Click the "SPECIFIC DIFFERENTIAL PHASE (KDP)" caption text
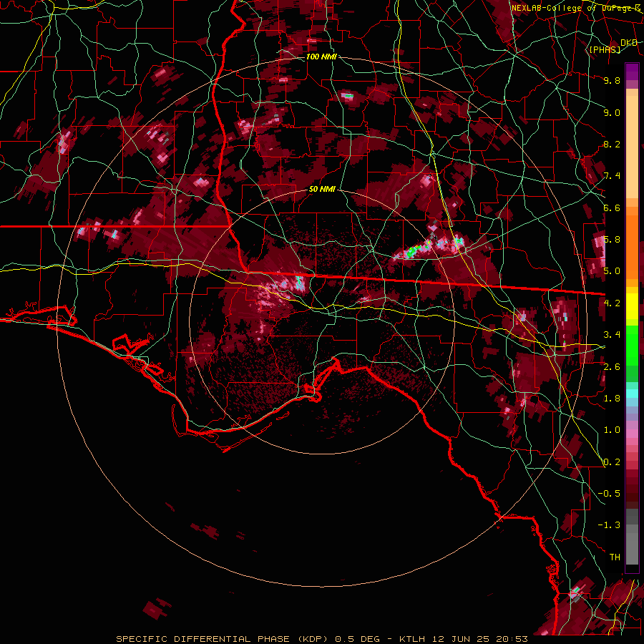This screenshot has width=644, height=644. pyautogui.click(x=223, y=639)
